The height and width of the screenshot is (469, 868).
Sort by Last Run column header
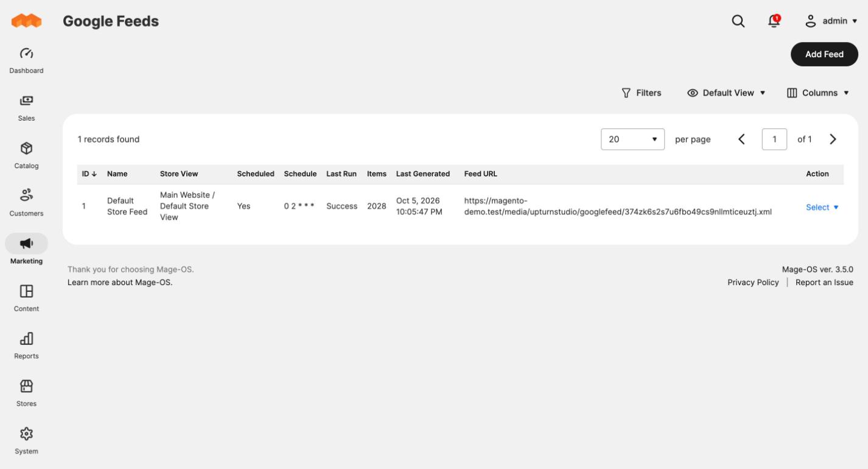341,174
